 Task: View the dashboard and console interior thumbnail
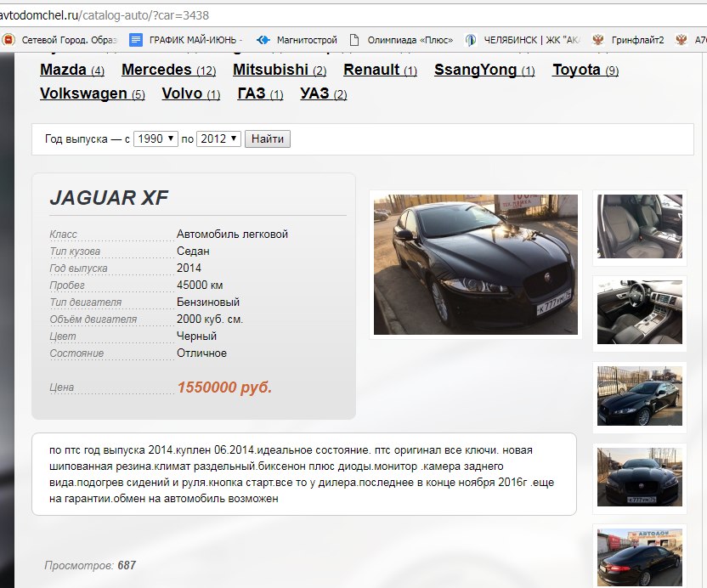tap(639, 312)
